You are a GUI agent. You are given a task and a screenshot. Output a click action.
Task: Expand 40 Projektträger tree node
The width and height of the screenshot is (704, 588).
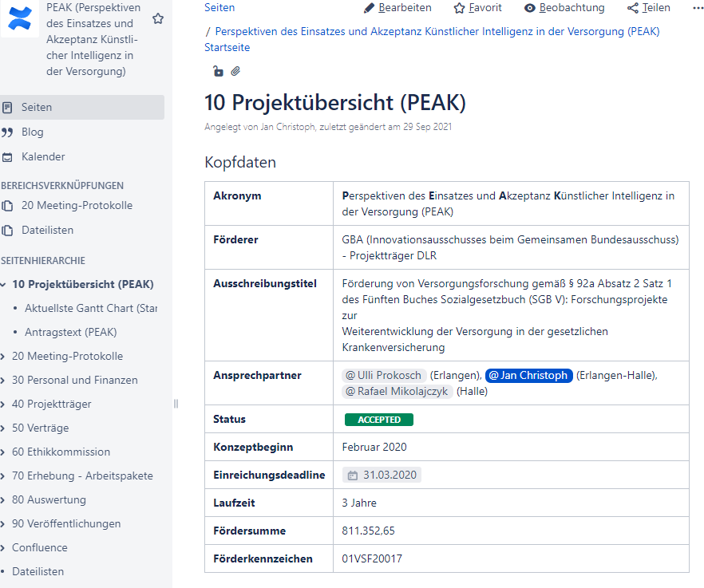pyautogui.click(x=3, y=404)
